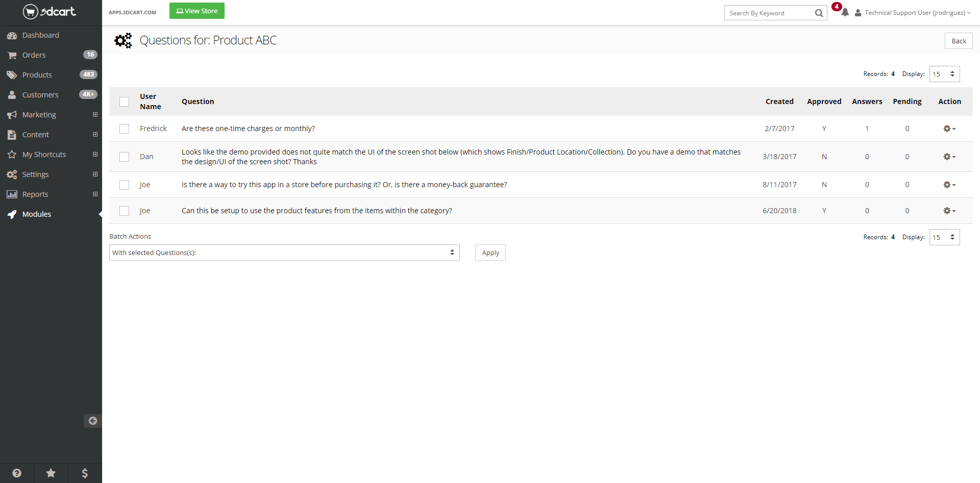The height and width of the screenshot is (483, 980).
Task: Open the Orders menu item
Action: 34,55
